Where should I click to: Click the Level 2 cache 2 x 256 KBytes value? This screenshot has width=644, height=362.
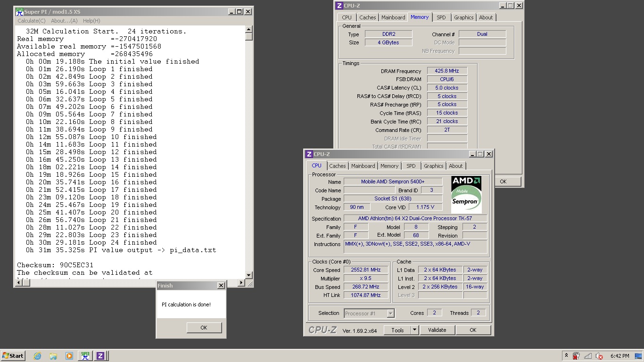pyautogui.click(x=440, y=287)
